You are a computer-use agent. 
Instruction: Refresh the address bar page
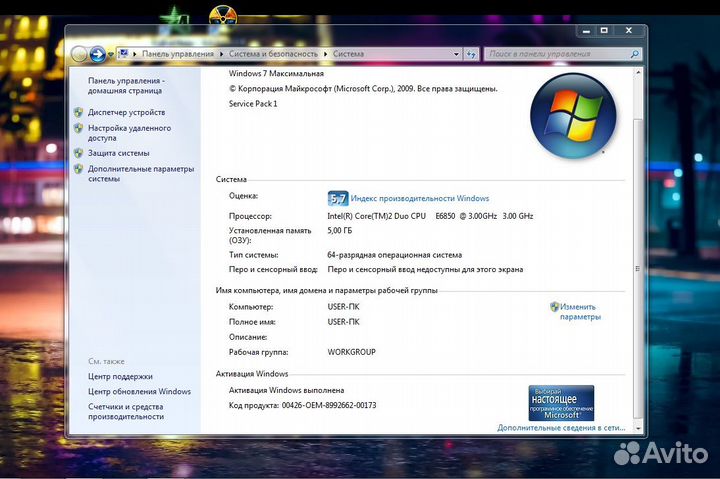pos(471,54)
